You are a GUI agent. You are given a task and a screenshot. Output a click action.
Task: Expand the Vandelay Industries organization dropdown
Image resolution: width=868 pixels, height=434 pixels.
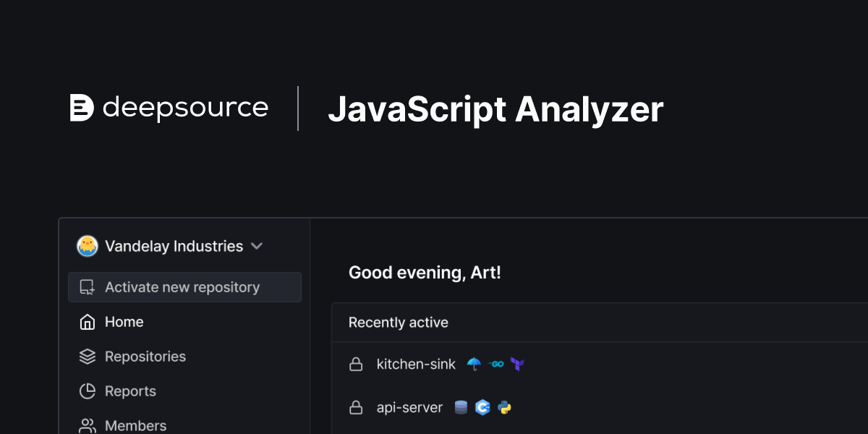(256, 246)
